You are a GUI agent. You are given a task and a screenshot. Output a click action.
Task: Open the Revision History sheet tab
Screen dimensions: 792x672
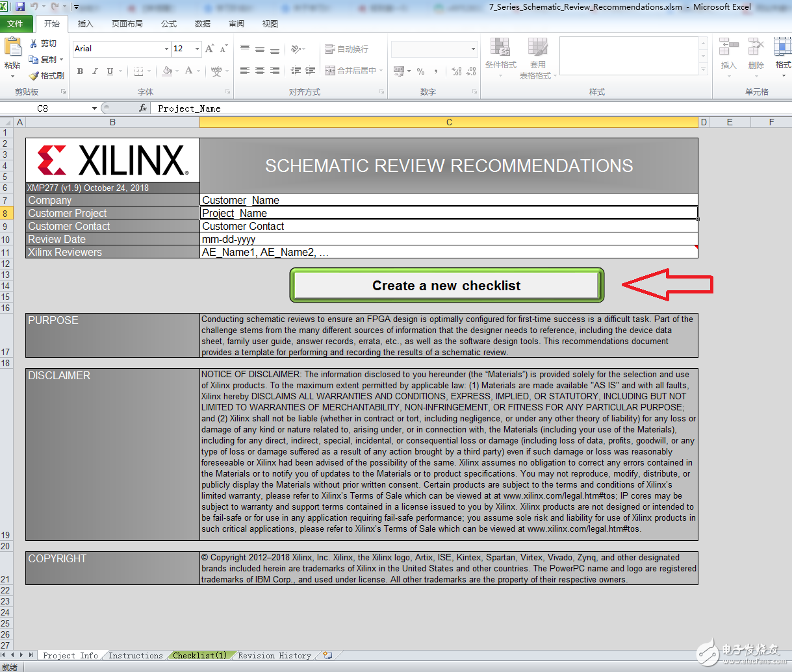[274, 656]
